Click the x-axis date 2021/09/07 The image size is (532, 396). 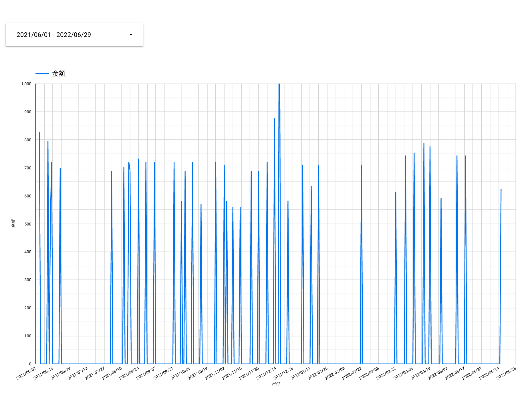(146, 373)
